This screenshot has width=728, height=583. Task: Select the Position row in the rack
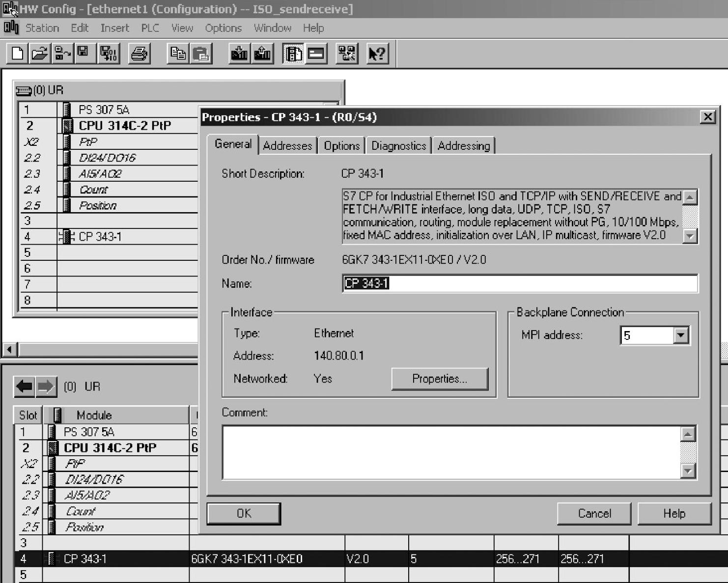click(x=109, y=205)
